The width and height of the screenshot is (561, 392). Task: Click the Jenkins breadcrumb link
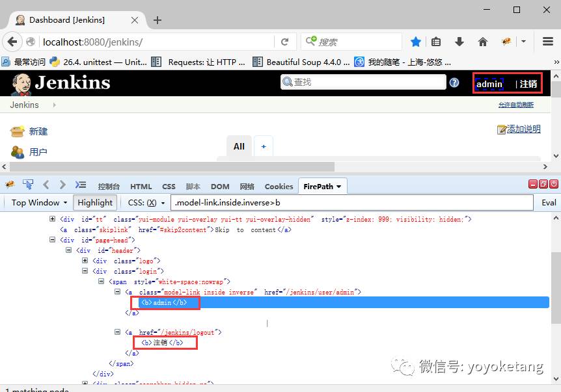pos(24,105)
